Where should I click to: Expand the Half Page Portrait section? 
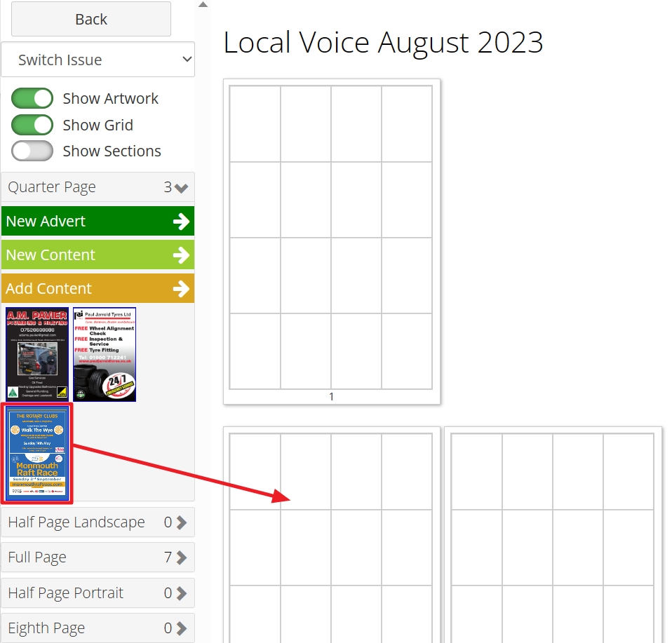pyautogui.click(x=98, y=593)
